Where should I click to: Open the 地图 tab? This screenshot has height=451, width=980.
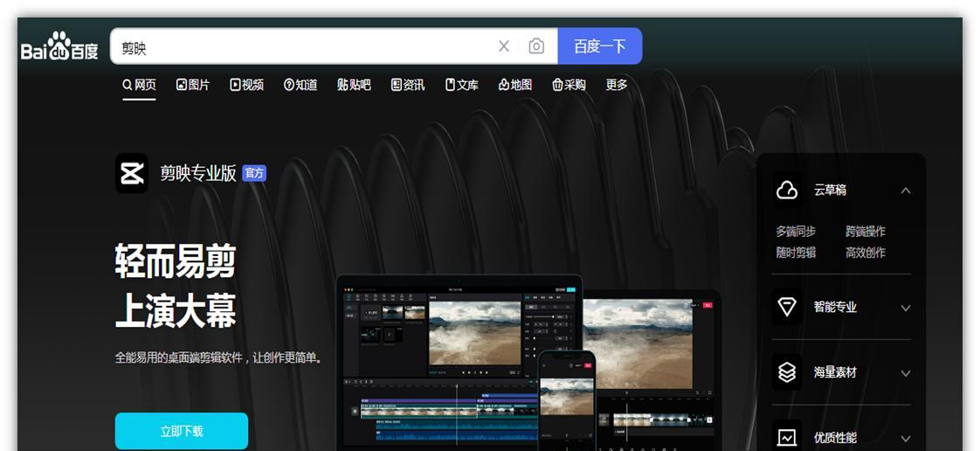(x=515, y=85)
